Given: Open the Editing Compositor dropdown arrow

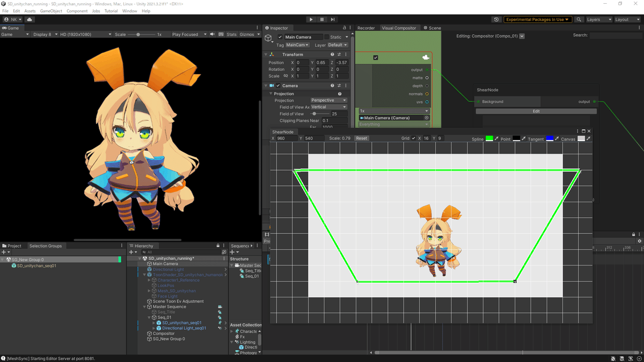Looking at the screenshot, I should pos(522,36).
